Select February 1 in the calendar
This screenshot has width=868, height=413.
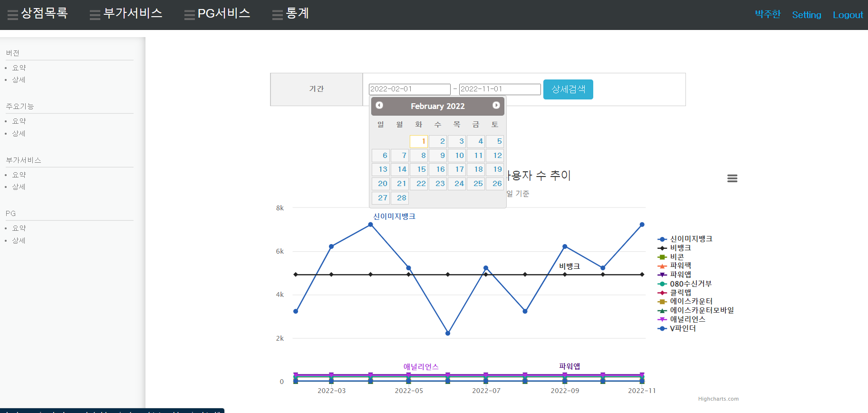tap(419, 141)
